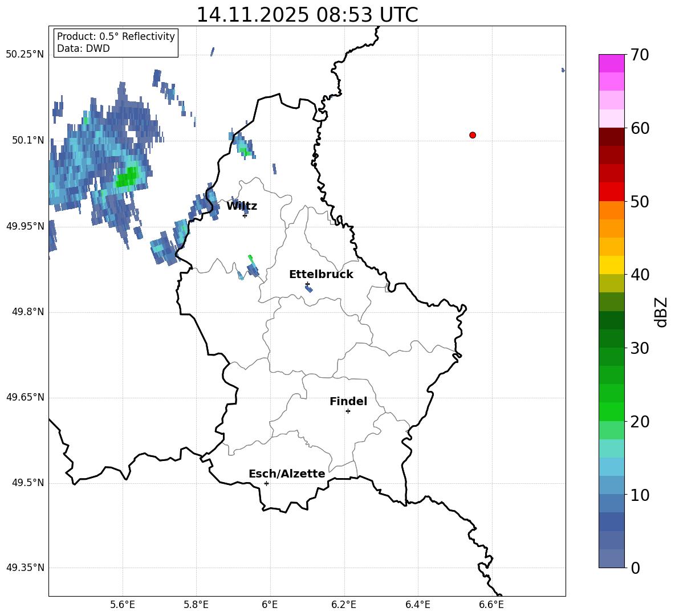Click the 49.8°N latitude label
Screen dimensions: 675x616
[x=27, y=312]
